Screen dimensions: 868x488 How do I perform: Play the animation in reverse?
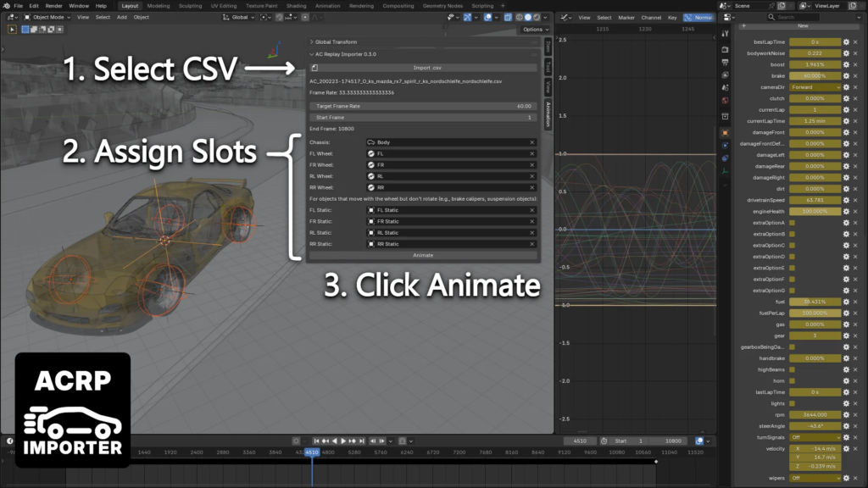pyautogui.click(x=334, y=441)
